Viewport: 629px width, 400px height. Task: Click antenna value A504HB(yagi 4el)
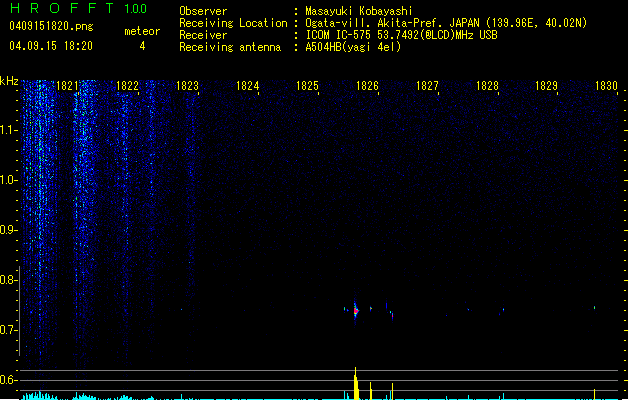(x=353, y=47)
